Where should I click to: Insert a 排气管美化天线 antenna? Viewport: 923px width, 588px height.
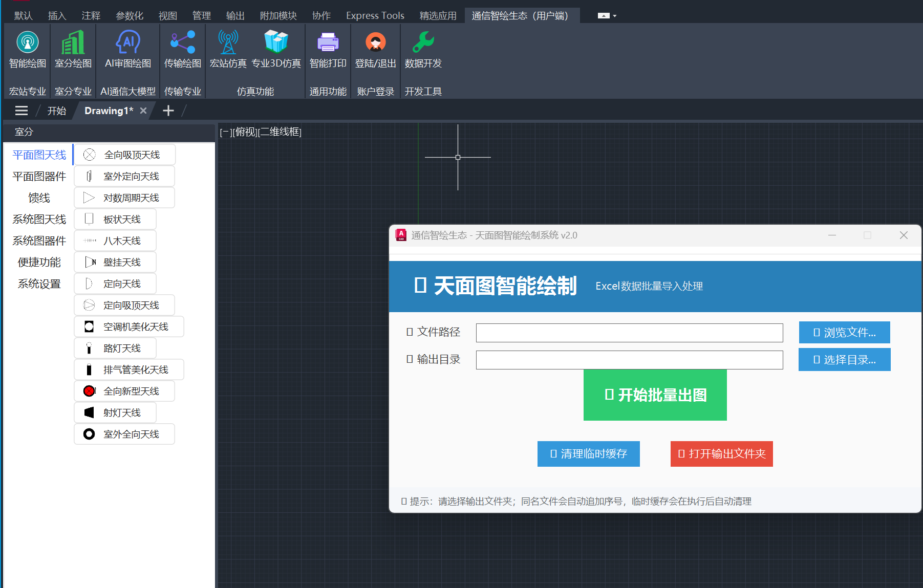(129, 369)
